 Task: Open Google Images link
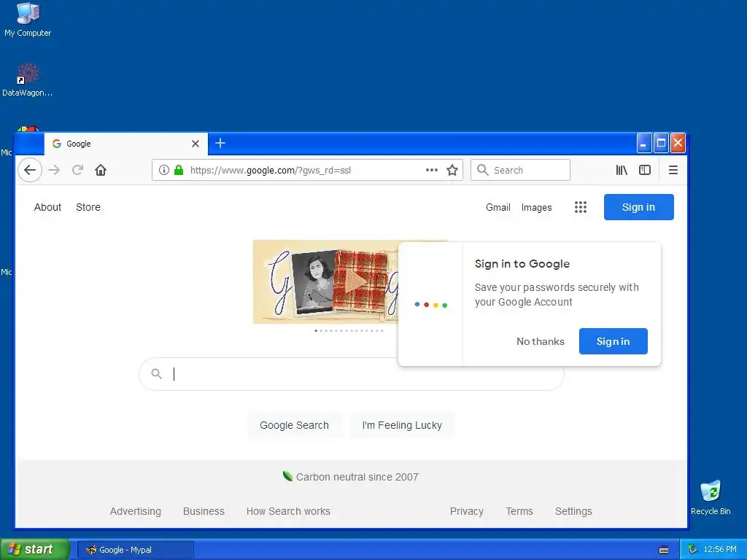536,207
